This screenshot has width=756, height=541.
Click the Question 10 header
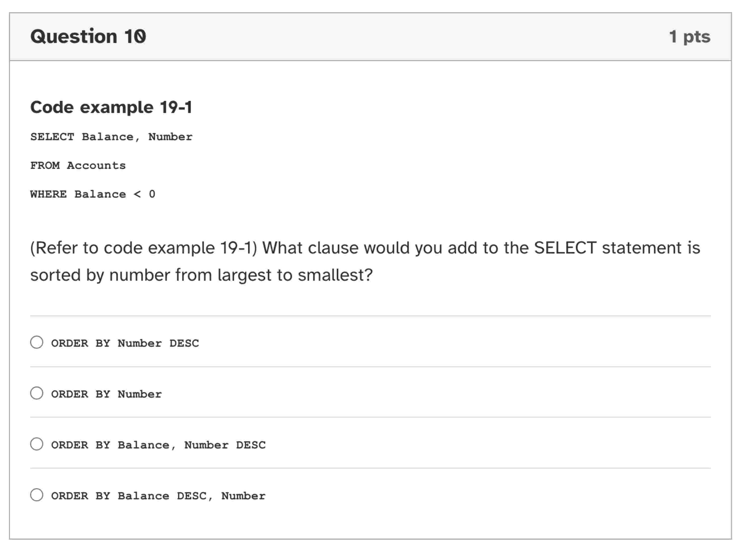(x=88, y=37)
